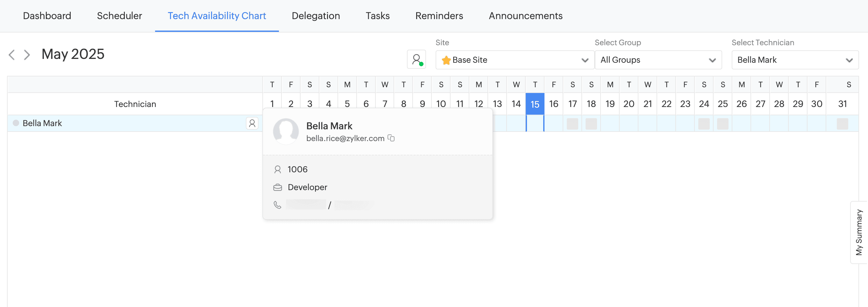Click the briefcase icon beside Developer
868x307 pixels.
[277, 187]
